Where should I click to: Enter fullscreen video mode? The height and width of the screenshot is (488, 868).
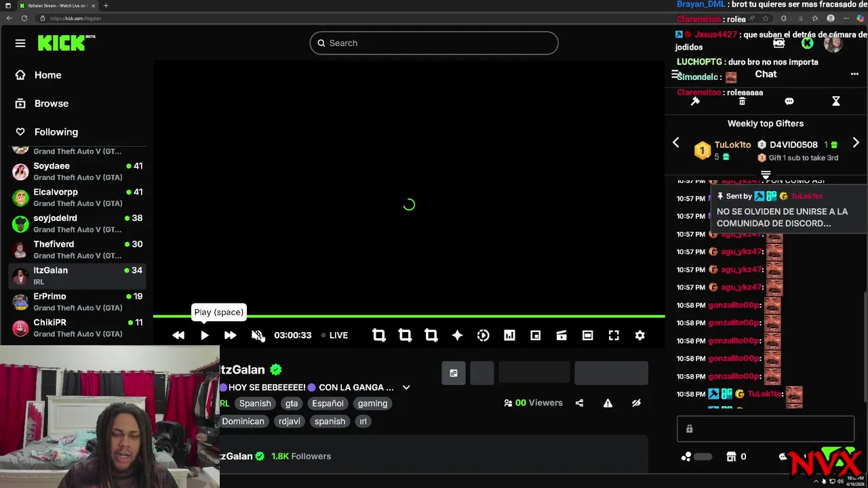pos(614,335)
